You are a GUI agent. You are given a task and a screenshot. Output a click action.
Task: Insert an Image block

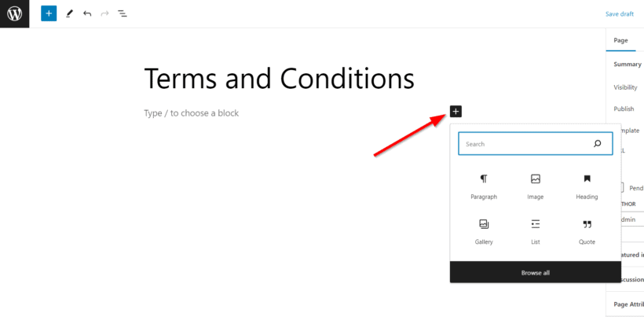(x=535, y=186)
